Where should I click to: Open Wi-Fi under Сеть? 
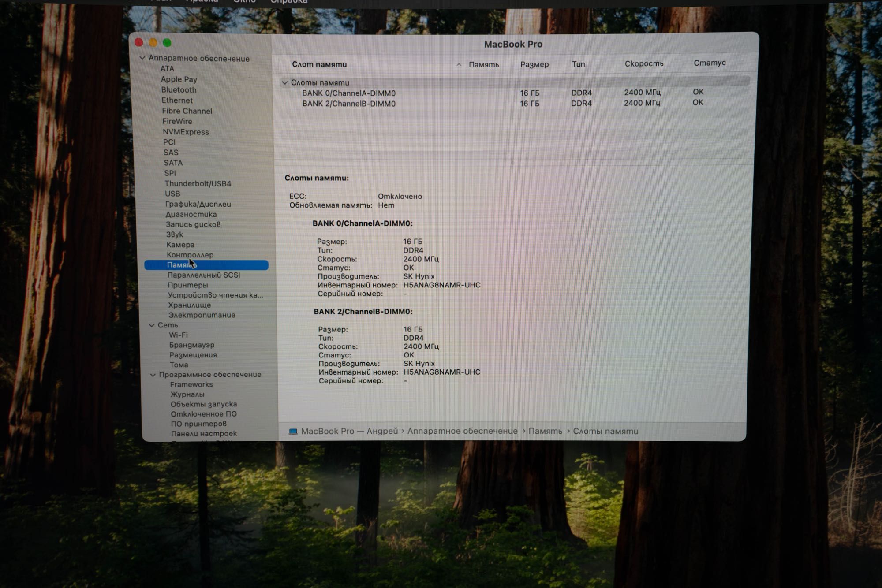[x=178, y=335]
